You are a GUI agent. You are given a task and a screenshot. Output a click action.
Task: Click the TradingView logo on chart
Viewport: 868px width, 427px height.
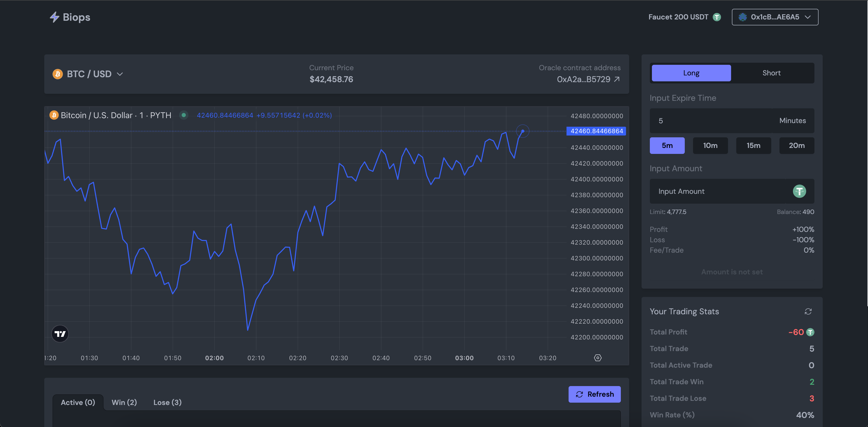[60, 333]
